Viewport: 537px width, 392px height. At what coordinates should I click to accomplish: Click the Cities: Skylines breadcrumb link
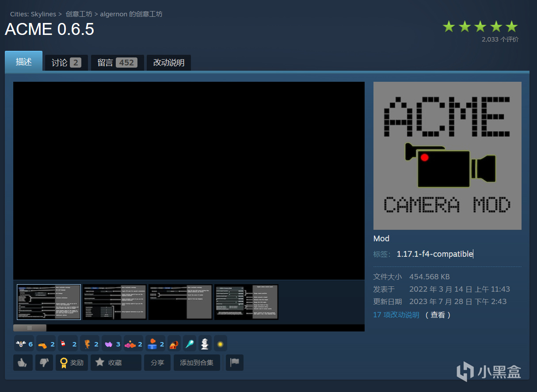coord(33,14)
